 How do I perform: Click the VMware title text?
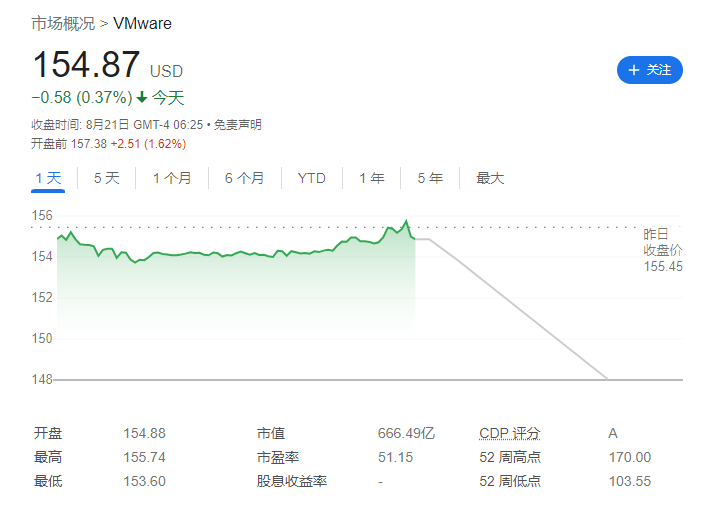[142, 23]
